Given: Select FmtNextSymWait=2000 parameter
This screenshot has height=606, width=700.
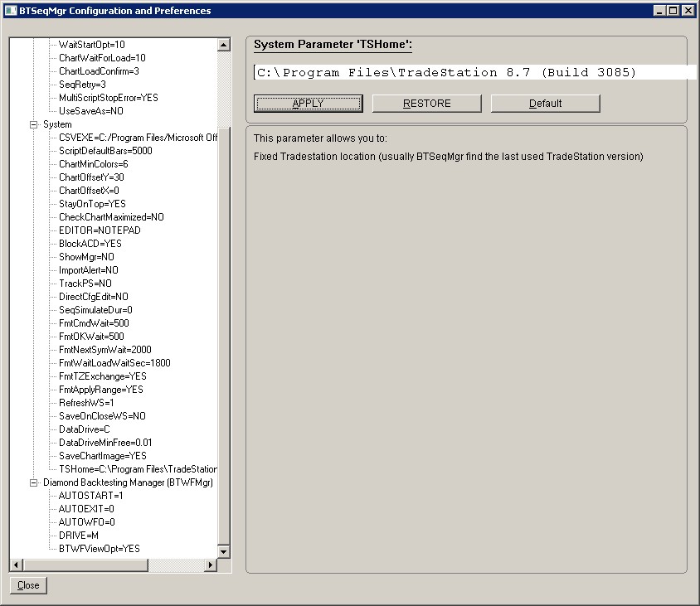Looking at the screenshot, I should (x=105, y=350).
